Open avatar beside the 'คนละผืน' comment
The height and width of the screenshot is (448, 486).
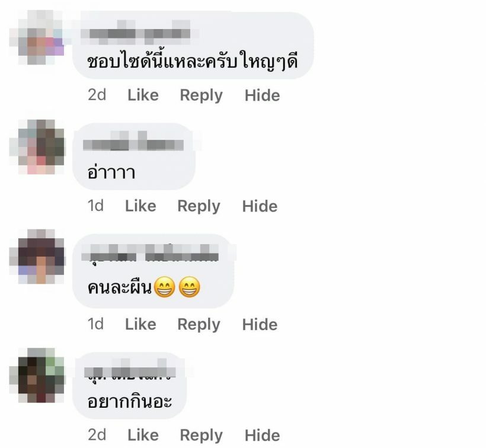37,257
